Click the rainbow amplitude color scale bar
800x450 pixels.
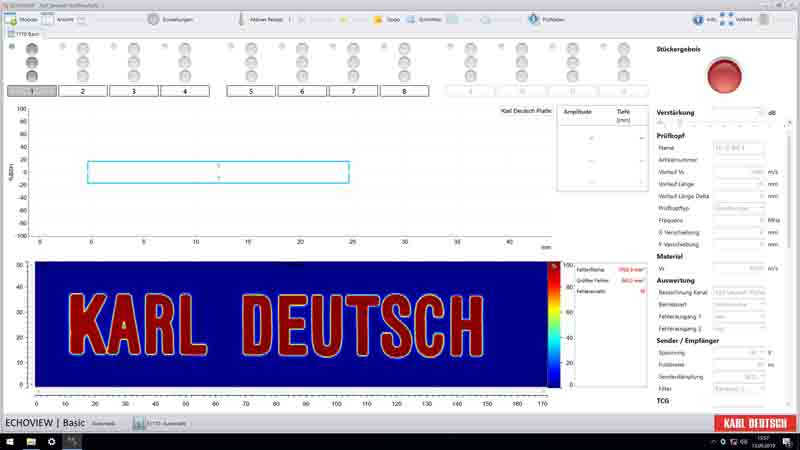(554, 324)
